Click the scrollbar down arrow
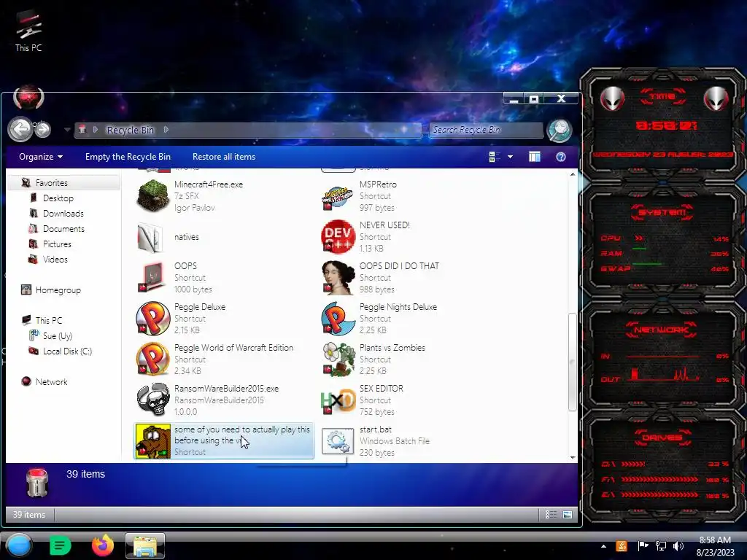Viewport: 747px width, 560px height. coord(573,457)
